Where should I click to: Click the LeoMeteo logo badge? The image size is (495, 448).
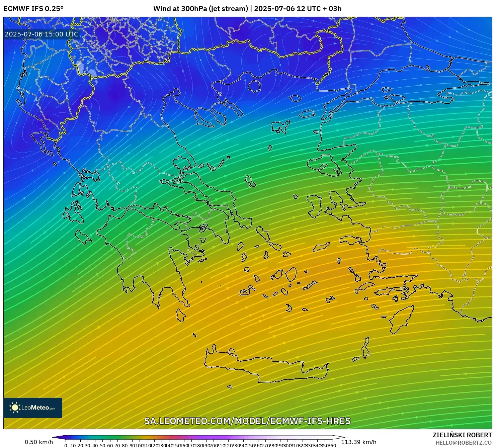click(x=33, y=408)
